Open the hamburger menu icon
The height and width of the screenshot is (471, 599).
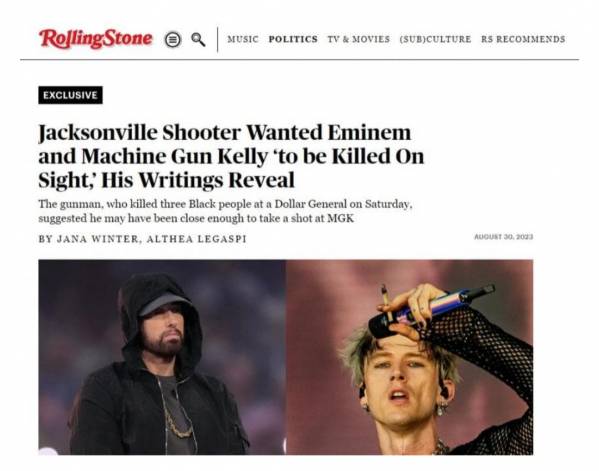click(x=173, y=39)
